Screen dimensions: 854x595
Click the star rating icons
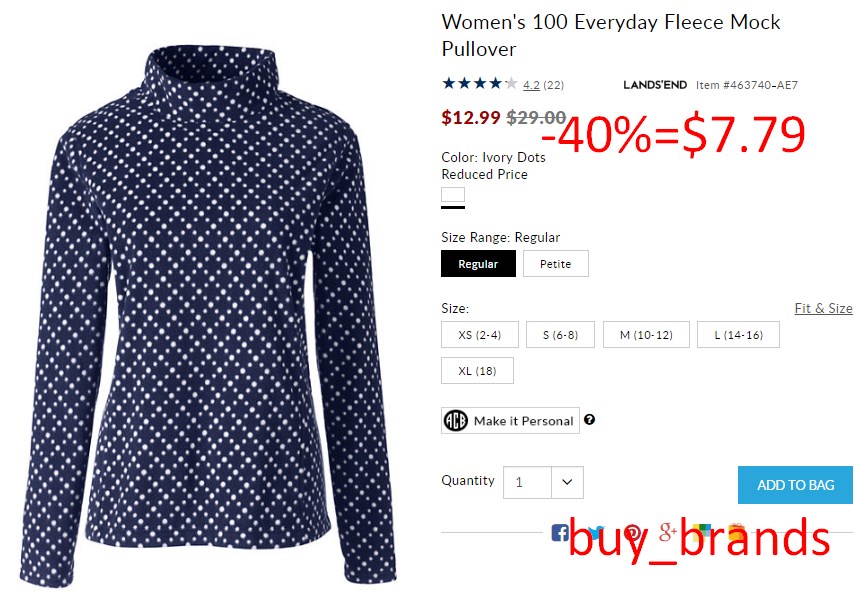[x=480, y=83]
